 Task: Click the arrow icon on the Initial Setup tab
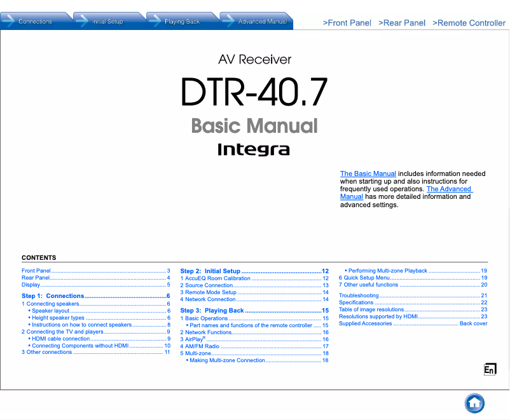[x=81, y=20]
